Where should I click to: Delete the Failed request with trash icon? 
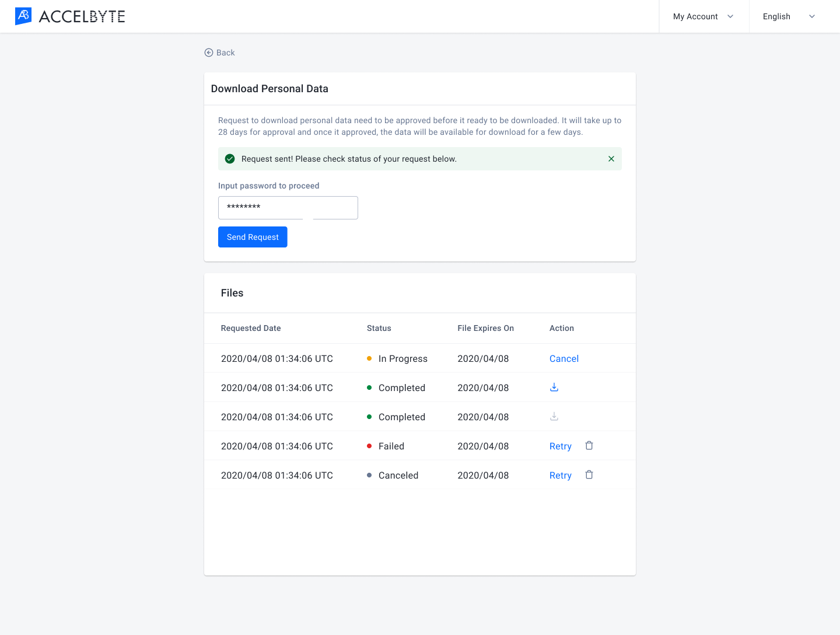589,446
